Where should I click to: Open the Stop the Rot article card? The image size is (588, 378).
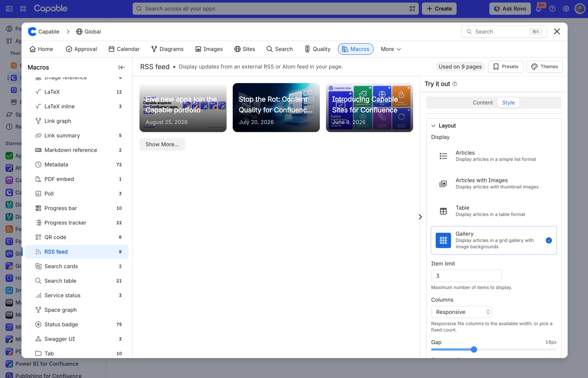click(x=276, y=107)
